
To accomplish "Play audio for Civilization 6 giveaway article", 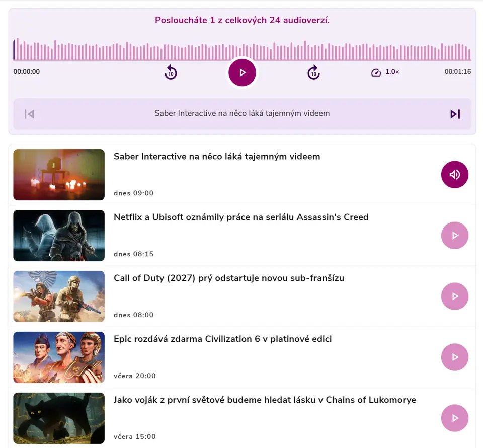I will coord(454,357).
